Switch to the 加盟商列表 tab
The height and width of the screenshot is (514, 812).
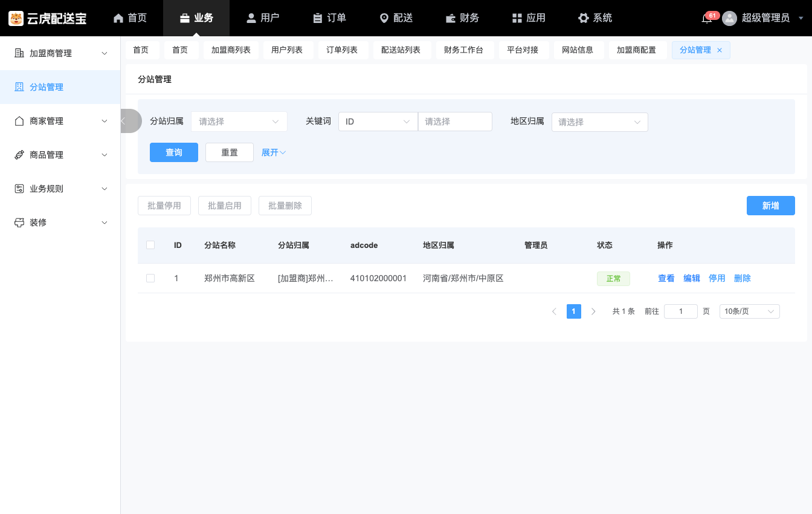pos(231,50)
